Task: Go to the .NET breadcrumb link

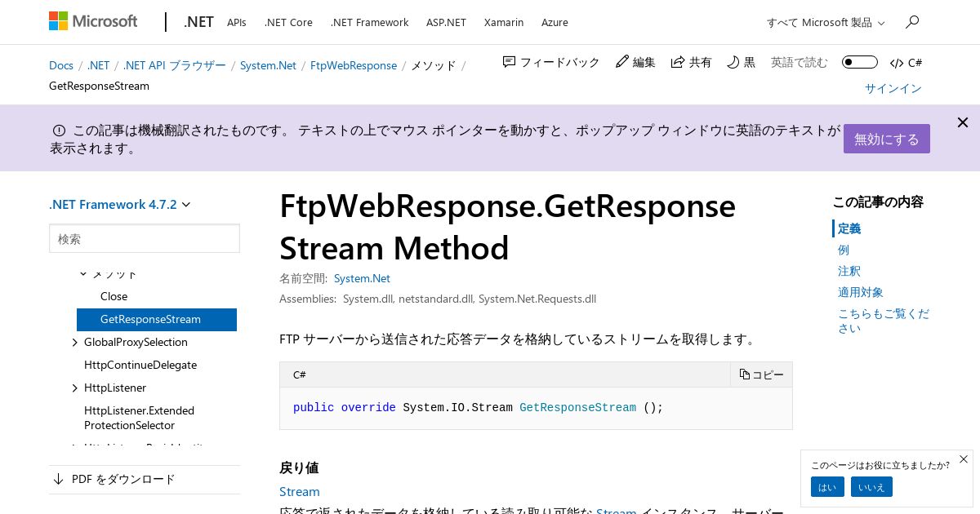Action: click(98, 65)
